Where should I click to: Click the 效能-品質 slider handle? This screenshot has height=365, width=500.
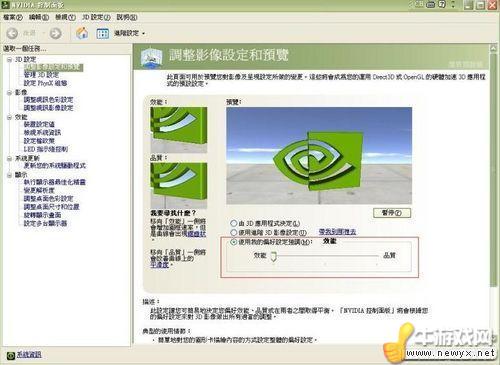274,257
